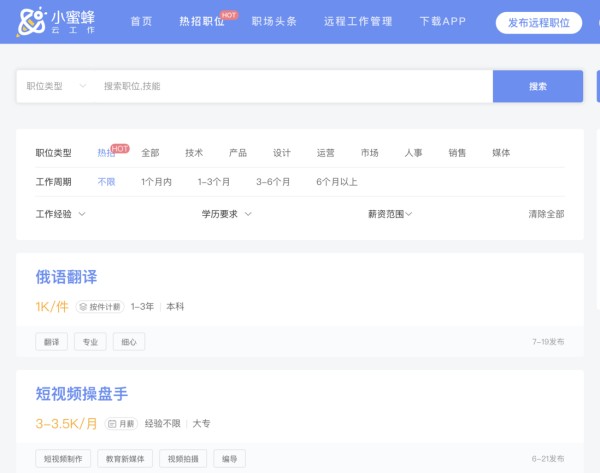Viewport: 600px width, 473px height.
Task: Select 1-3个月 work period option
Action: point(214,182)
